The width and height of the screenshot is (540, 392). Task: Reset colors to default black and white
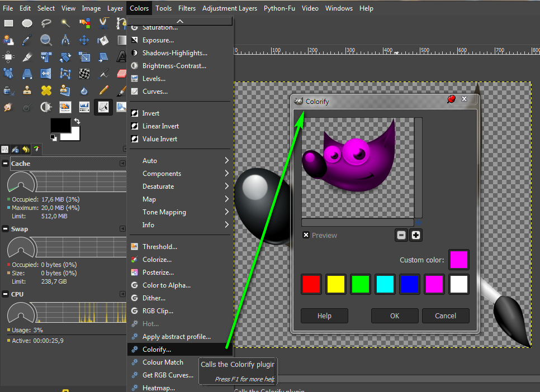click(x=53, y=138)
